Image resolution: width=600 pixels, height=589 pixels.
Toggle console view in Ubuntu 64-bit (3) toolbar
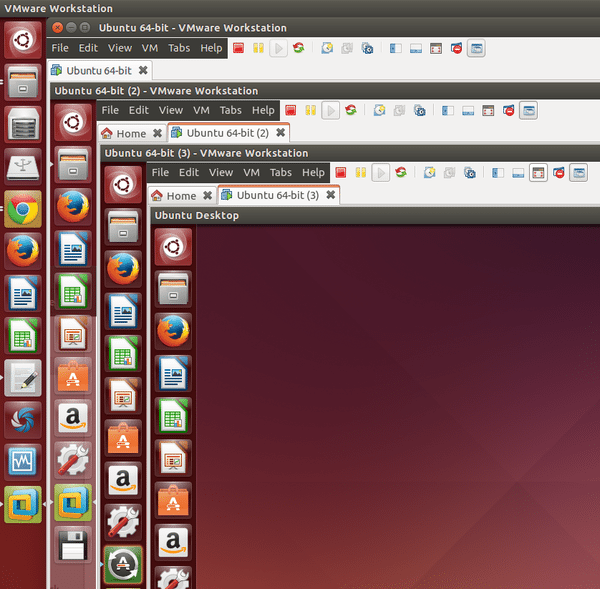click(x=579, y=173)
